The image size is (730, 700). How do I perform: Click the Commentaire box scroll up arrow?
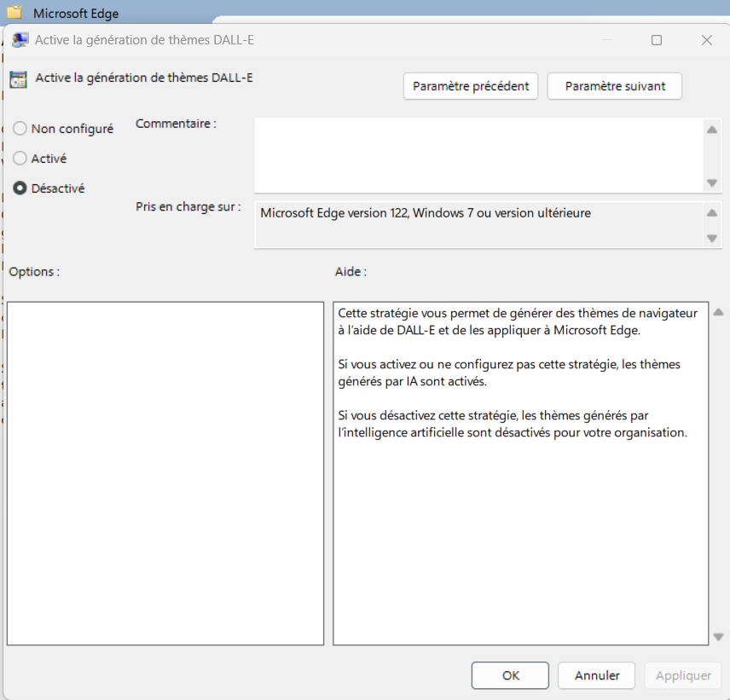pyautogui.click(x=712, y=130)
